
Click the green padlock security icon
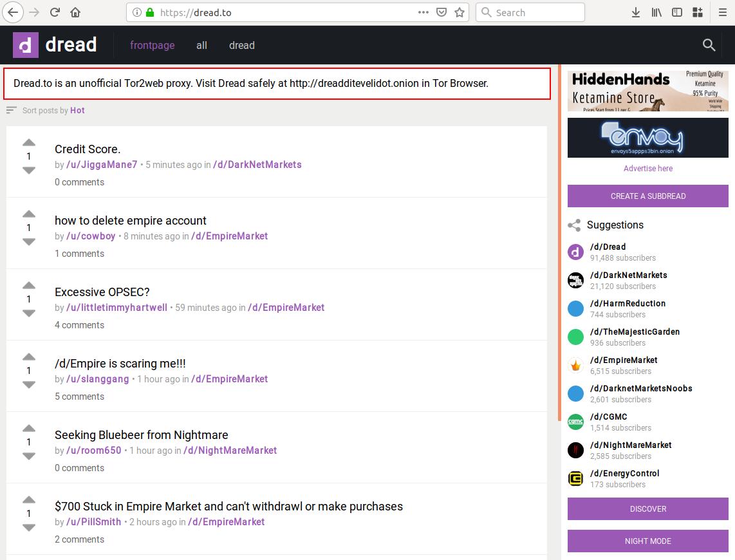click(150, 13)
